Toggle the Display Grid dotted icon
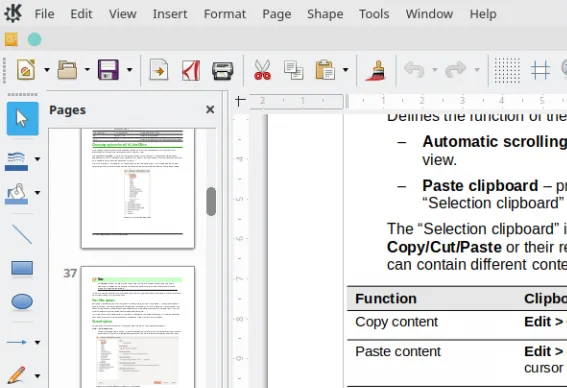The width and height of the screenshot is (567, 388). click(x=507, y=70)
